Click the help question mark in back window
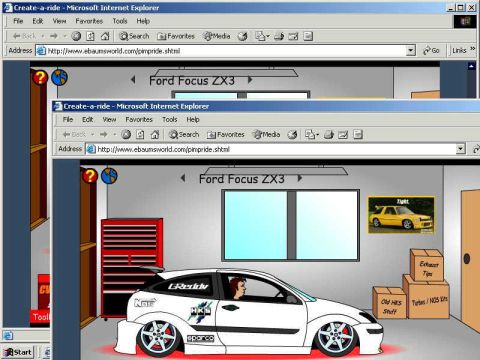480x360 pixels. pos(40,77)
